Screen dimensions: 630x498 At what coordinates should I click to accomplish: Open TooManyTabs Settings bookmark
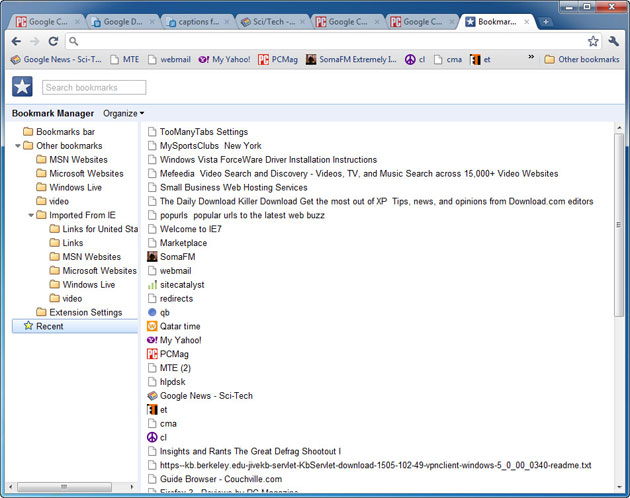pos(198,131)
